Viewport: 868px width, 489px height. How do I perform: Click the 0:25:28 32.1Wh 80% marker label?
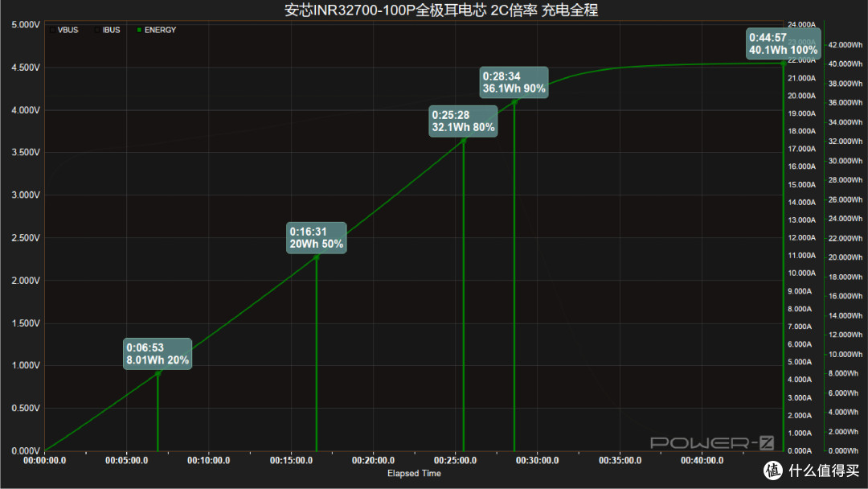point(464,121)
